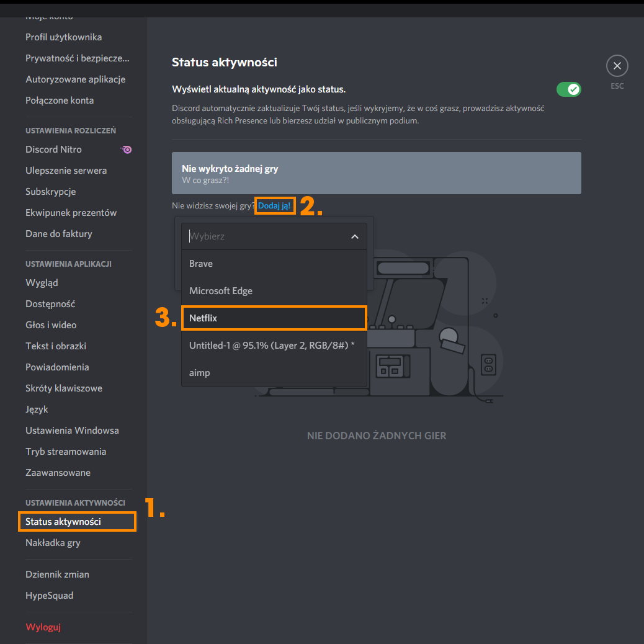Open Nakładka gry settings
644x644 pixels.
(53, 543)
